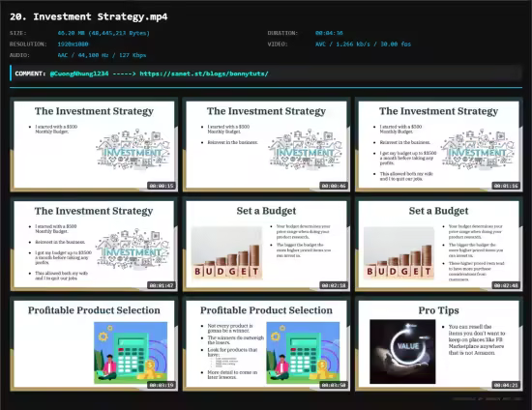This screenshot has width=532, height=410.
Task: Click the 00:00:46 timestamp badge
Action: (x=334, y=186)
